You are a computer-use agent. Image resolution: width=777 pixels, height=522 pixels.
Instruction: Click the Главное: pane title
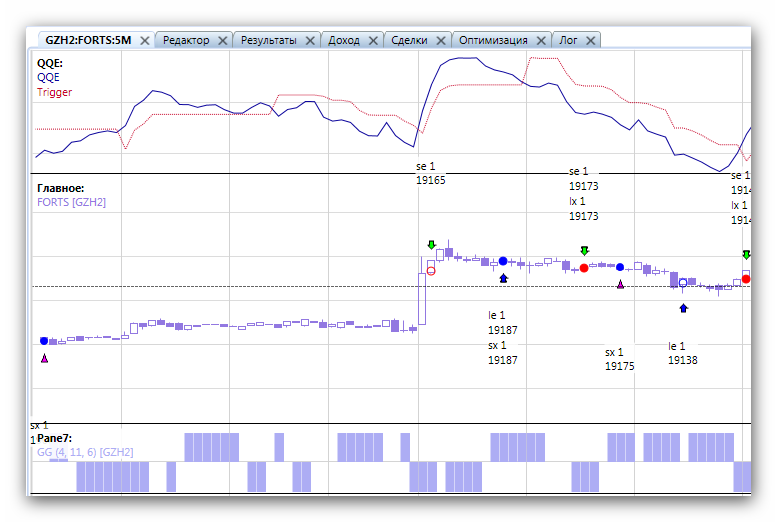click(60, 188)
